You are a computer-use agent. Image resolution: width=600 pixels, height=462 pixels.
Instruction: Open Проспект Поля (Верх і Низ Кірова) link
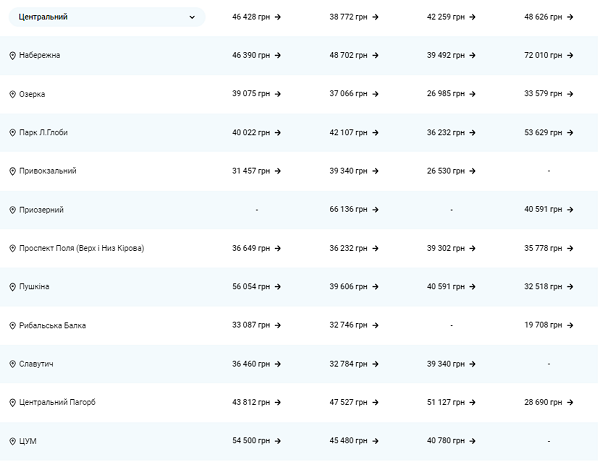(x=81, y=248)
